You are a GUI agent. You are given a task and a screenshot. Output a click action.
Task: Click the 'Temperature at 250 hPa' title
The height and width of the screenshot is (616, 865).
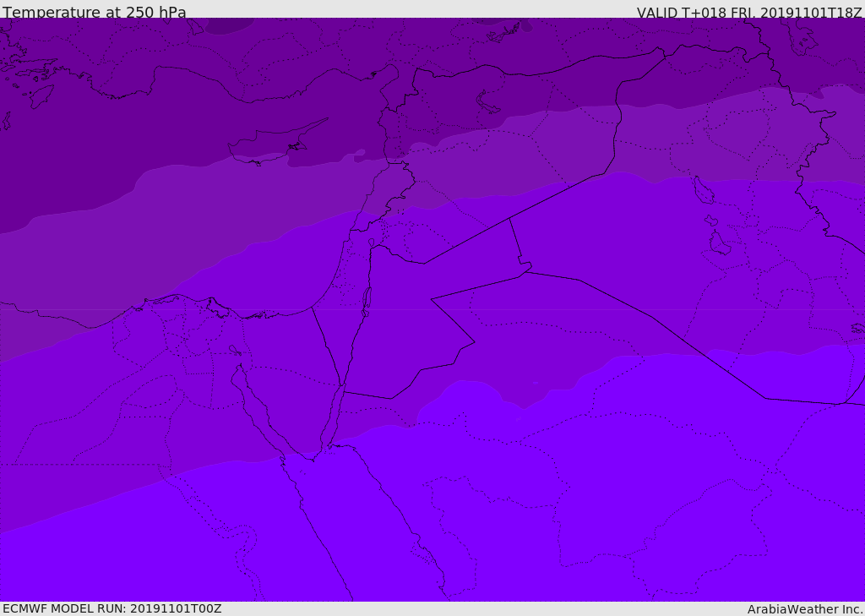tap(95, 12)
